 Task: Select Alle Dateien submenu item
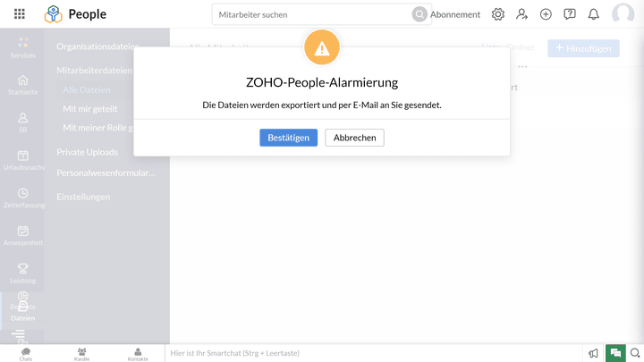pos(86,90)
